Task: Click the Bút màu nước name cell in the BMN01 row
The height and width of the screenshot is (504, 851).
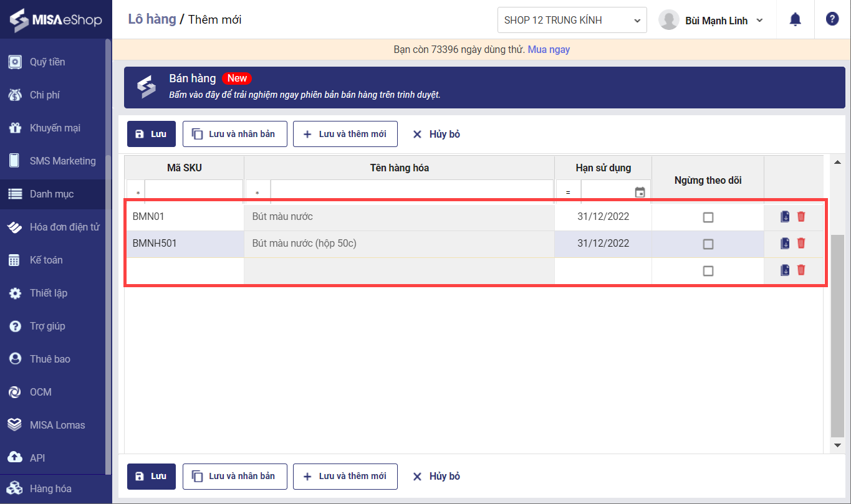Action: coord(399,217)
